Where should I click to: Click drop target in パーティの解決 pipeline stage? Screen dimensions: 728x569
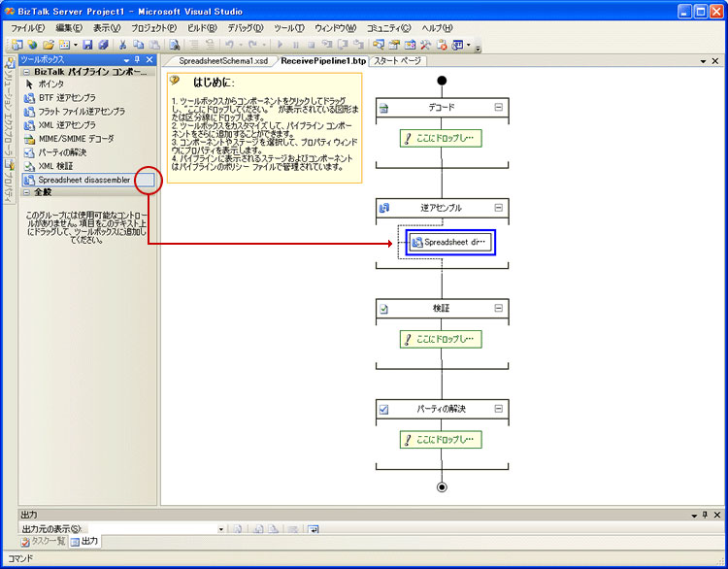[441, 440]
